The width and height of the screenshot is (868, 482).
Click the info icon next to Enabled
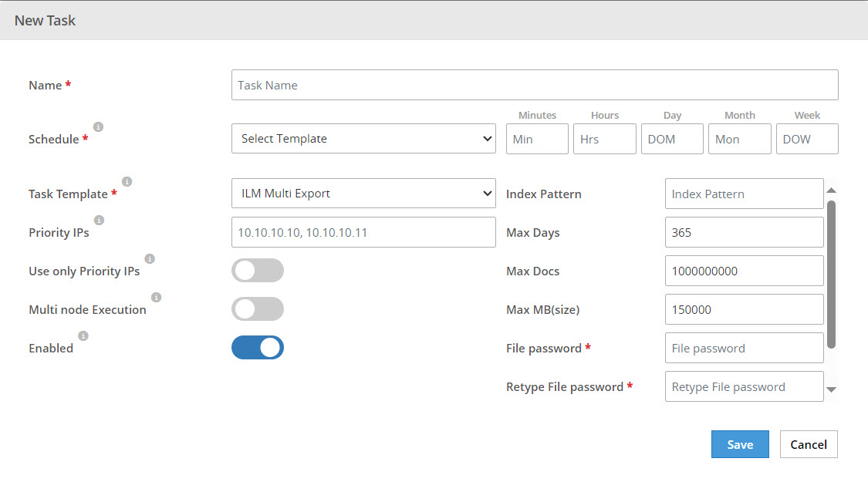click(83, 335)
